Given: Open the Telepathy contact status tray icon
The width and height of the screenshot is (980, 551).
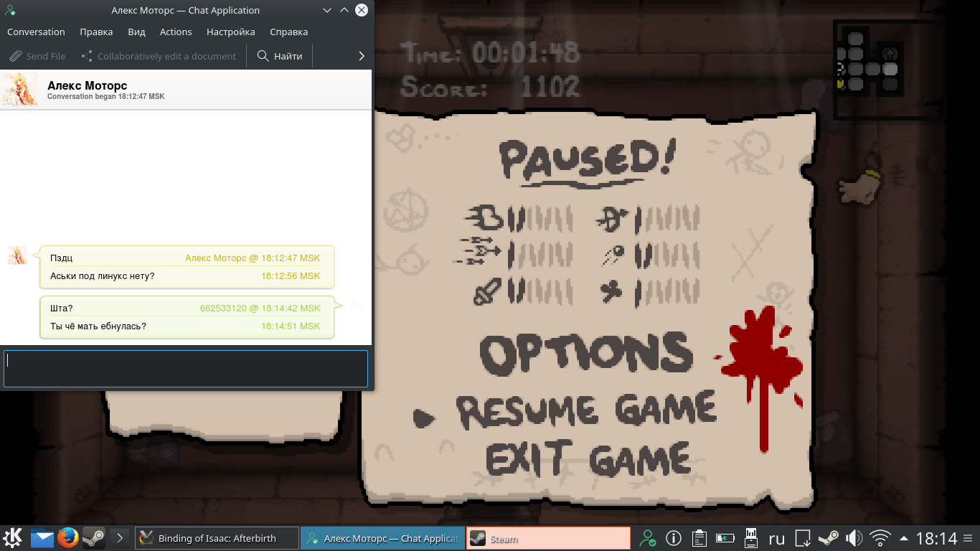Looking at the screenshot, I should [x=649, y=537].
